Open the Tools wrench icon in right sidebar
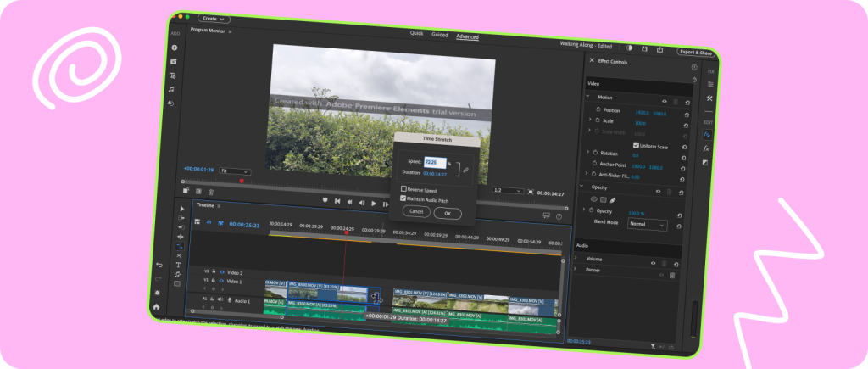Image resolution: width=868 pixels, height=369 pixels. click(709, 98)
